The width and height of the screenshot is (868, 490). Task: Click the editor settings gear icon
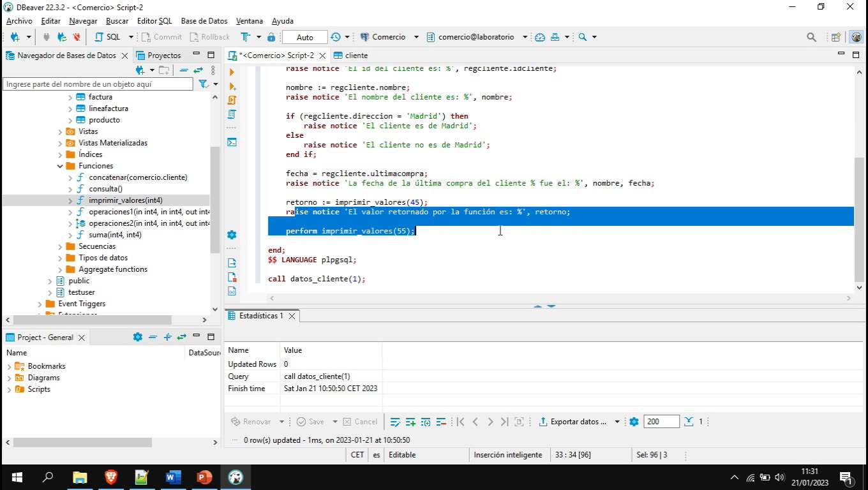[232, 235]
